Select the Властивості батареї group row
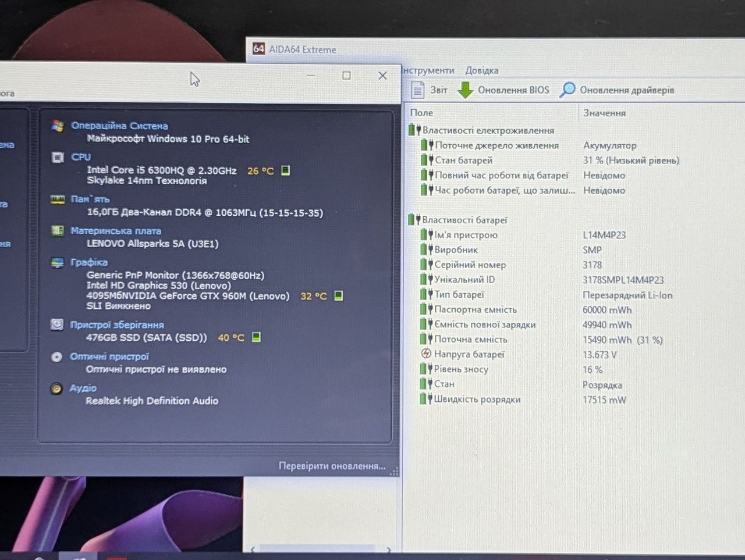Screen dimensions: 745x560 (464, 220)
